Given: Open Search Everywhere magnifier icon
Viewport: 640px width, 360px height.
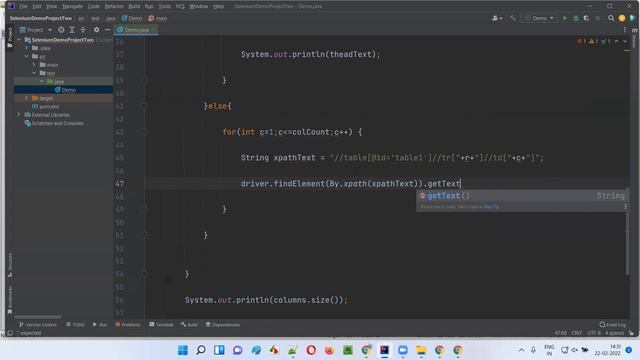Looking at the screenshot, I should coord(611,18).
